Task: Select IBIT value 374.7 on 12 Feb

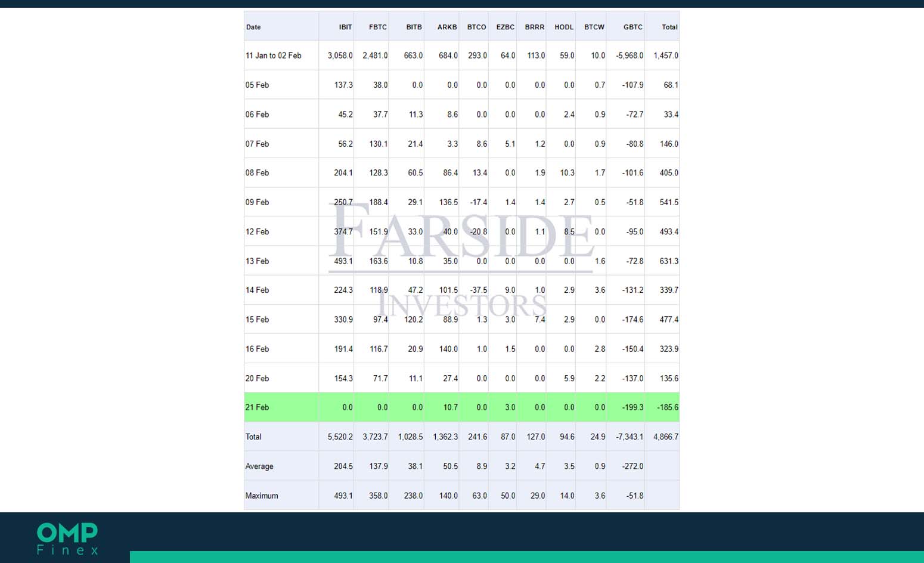Action: tap(343, 231)
